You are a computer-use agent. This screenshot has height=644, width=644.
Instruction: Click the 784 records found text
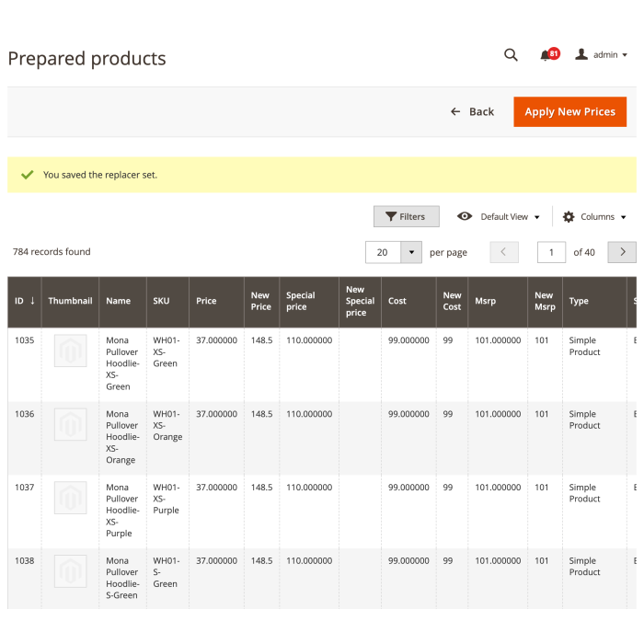pos(52,252)
